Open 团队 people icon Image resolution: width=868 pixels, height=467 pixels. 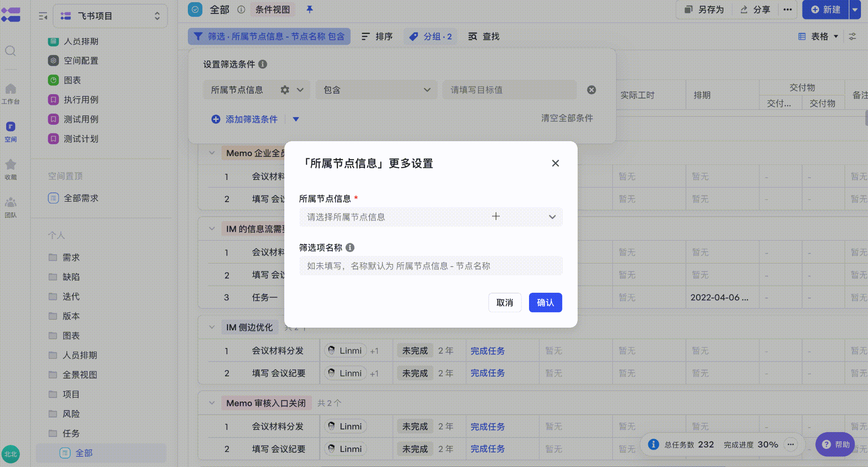pyautogui.click(x=11, y=207)
